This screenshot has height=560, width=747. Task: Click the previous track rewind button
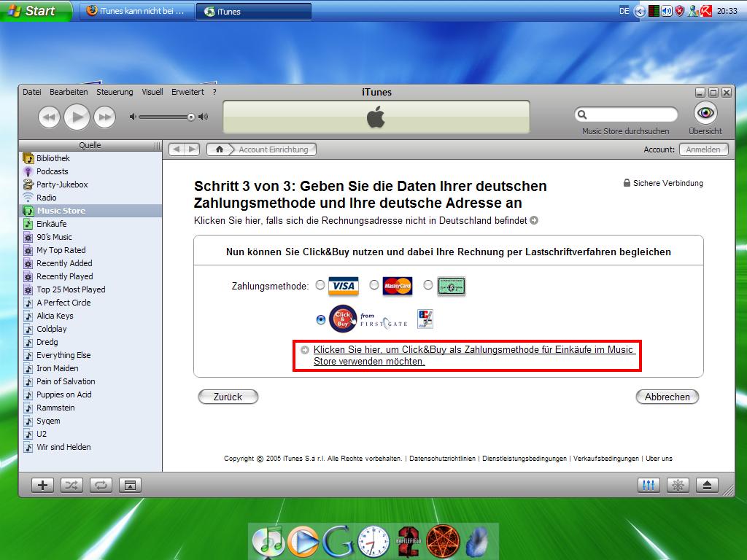pyautogui.click(x=49, y=117)
